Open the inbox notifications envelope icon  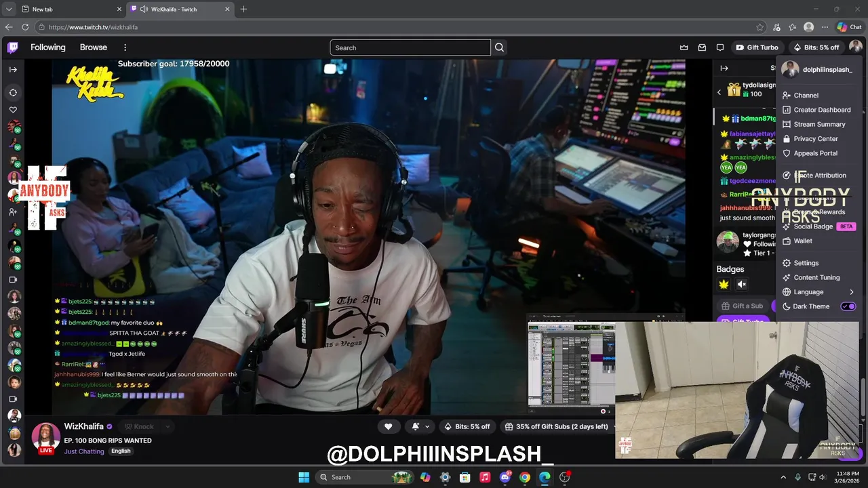click(702, 47)
